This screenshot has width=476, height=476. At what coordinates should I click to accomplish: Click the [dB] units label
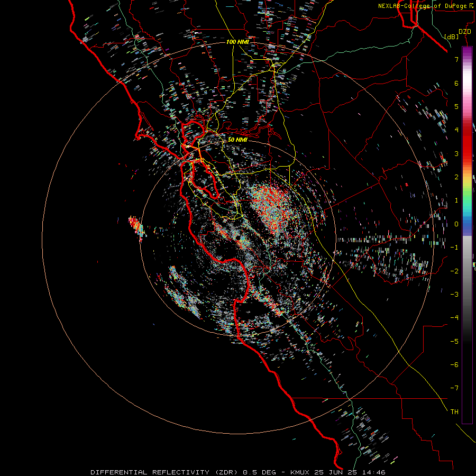click(452, 36)
